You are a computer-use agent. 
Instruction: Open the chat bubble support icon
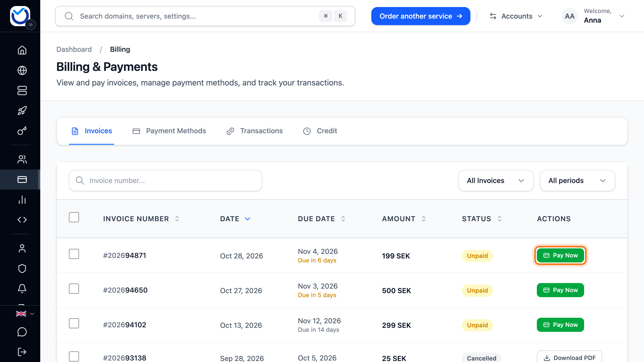point(22,332)
